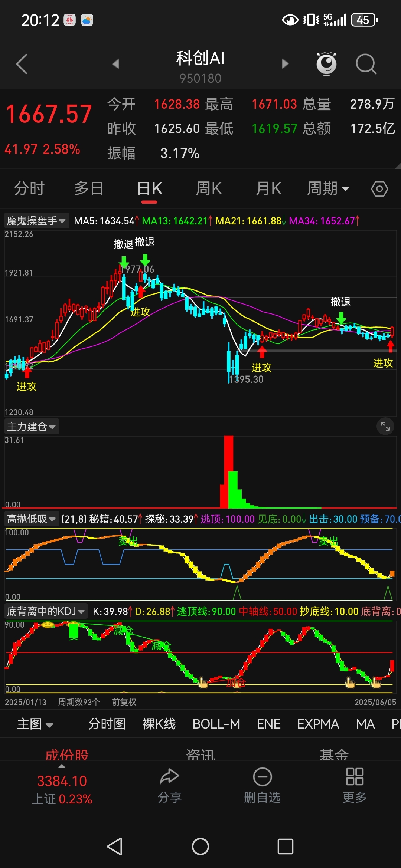Tap the Android back navigation button

115,846
